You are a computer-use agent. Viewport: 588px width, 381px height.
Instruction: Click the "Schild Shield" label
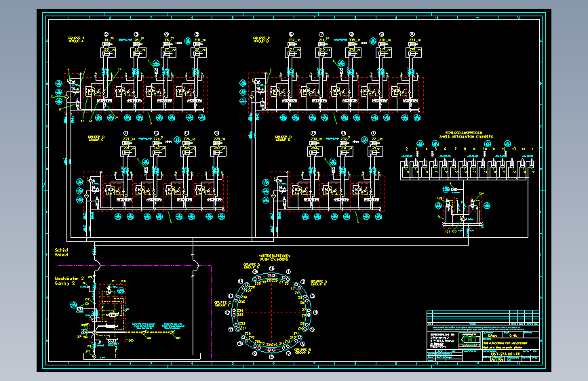coord(61,252)
